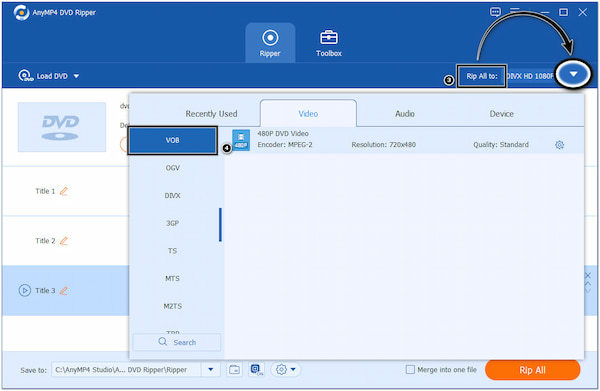Screen dimensions: 600x391
Task: Switch to the Audio format tab
Action: click(405, 114)
